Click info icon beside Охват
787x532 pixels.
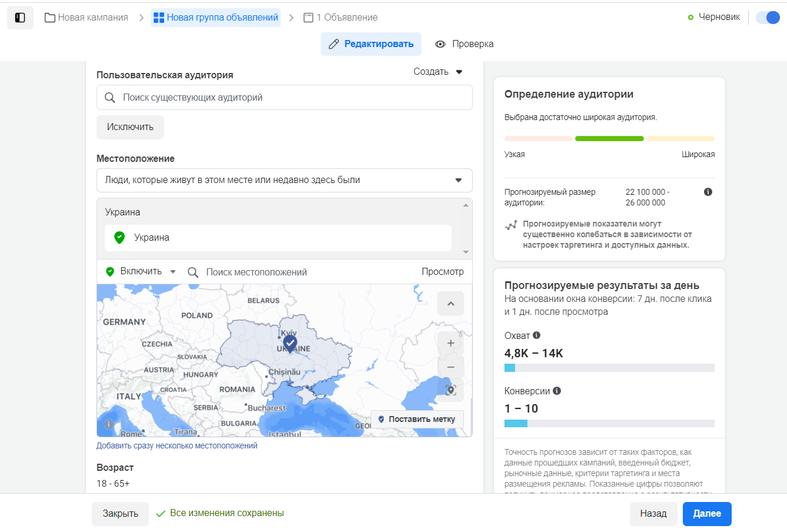point(536,335)
